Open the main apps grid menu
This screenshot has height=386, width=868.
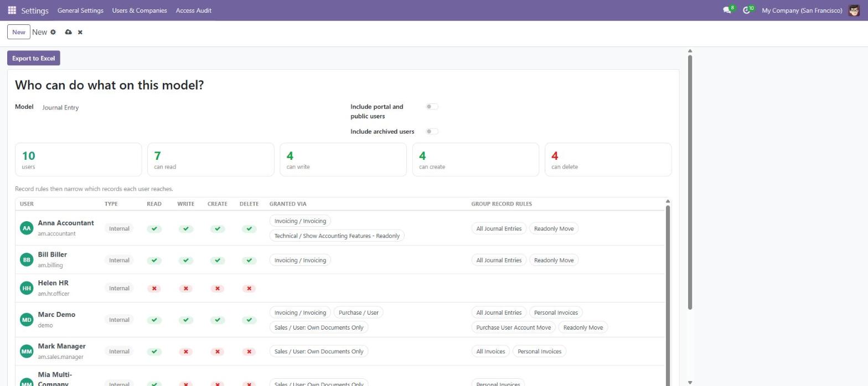coord(12,11)
